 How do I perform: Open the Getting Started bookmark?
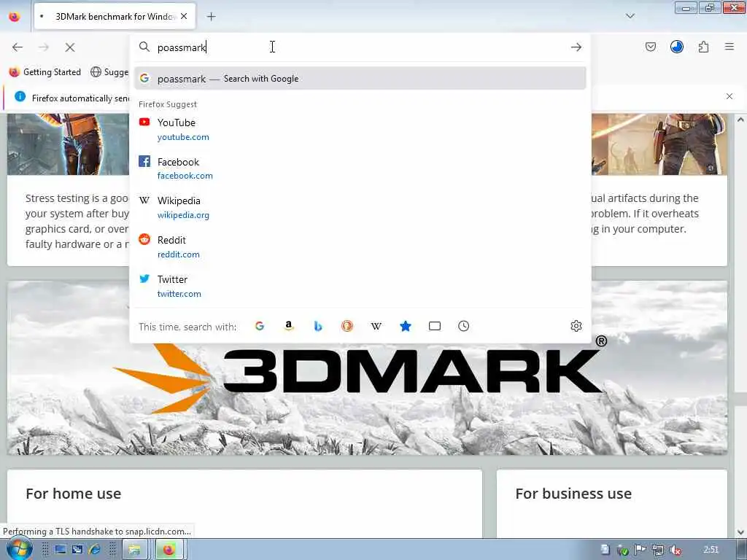pyautogui.click(x=45, y=72)
